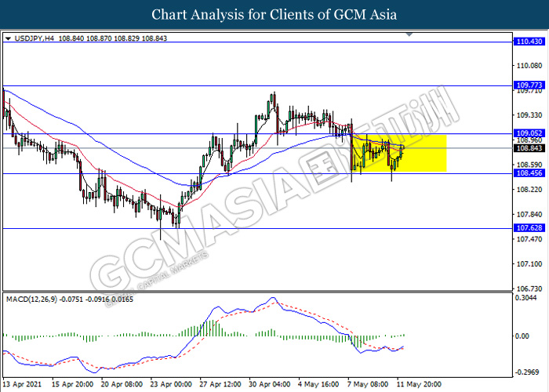
Task: Click the OHLC values 108.840 108.870 108.829 108.843
Action: pyautogui.click(x=112, y=38)
